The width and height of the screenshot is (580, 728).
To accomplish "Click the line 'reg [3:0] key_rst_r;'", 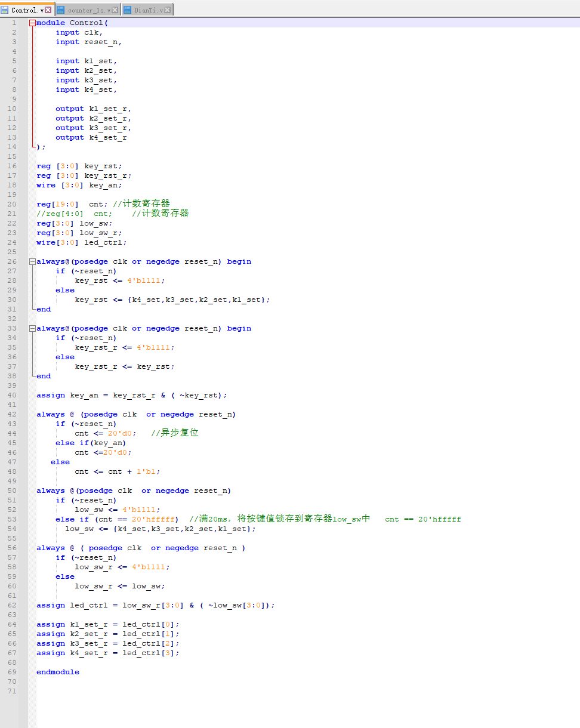I will [84, 175].
